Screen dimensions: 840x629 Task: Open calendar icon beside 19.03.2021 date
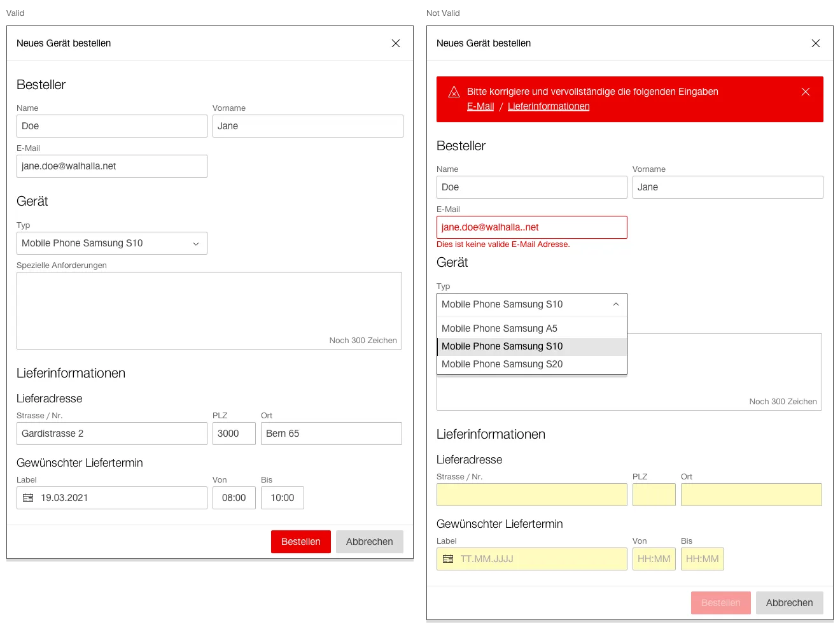[28, 498]
